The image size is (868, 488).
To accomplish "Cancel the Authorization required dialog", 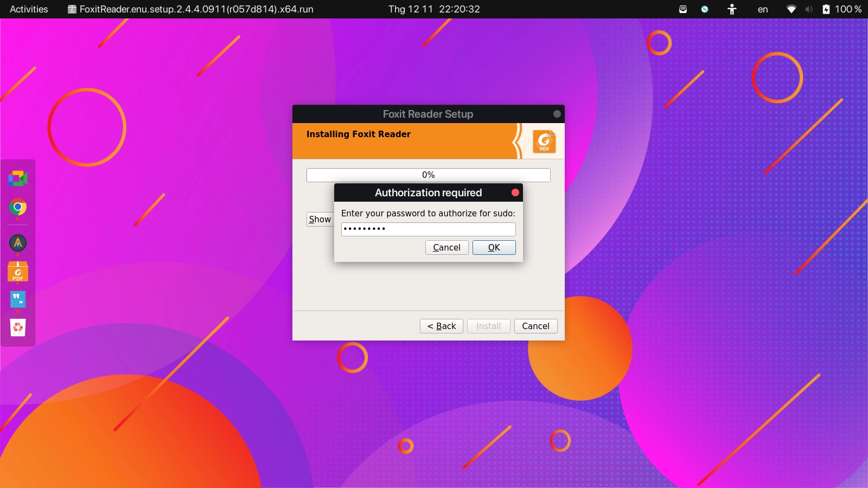I will [x=446, y=247].
